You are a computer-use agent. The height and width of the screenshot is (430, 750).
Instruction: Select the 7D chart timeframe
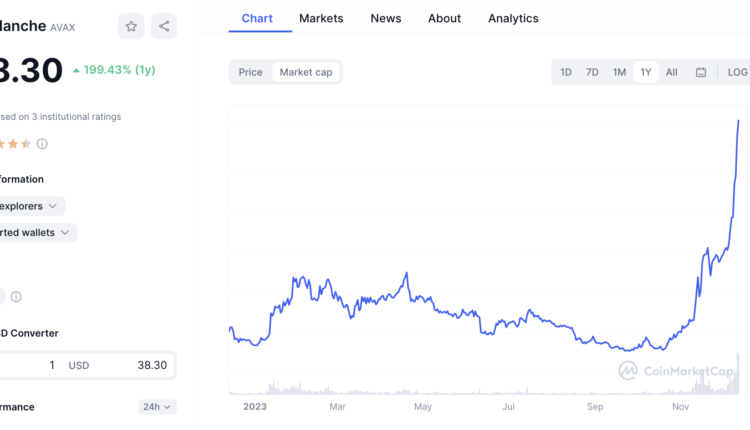592,72
